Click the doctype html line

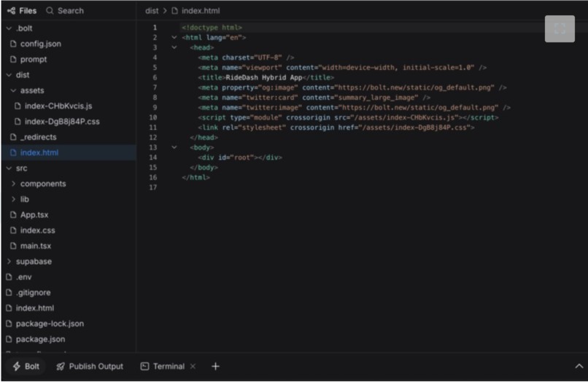(212, 28)
